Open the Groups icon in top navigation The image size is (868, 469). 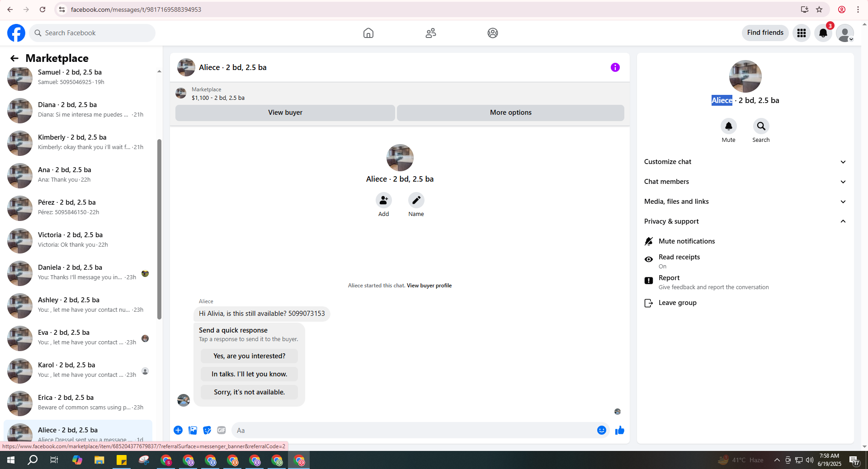click(493, 33)
